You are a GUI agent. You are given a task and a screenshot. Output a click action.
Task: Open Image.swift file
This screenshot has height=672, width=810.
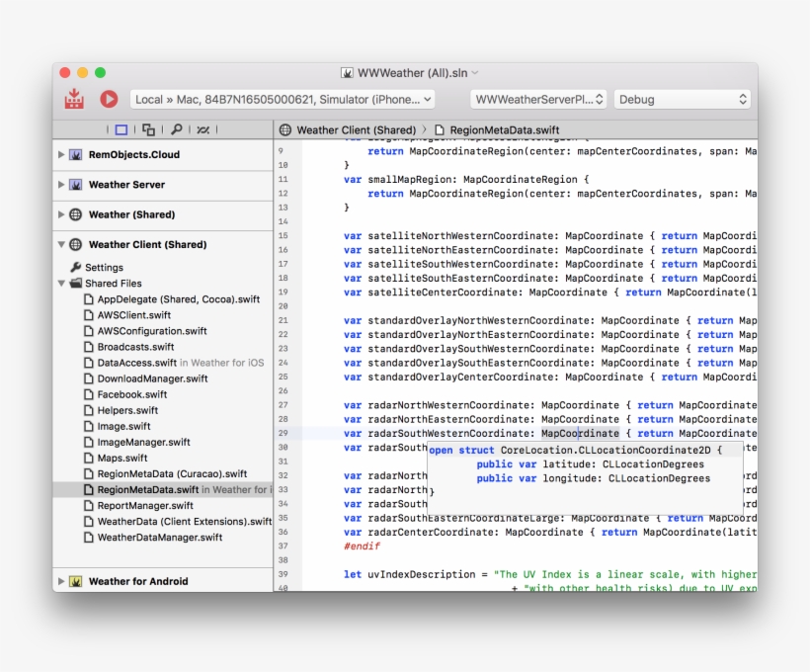[124, 427]
